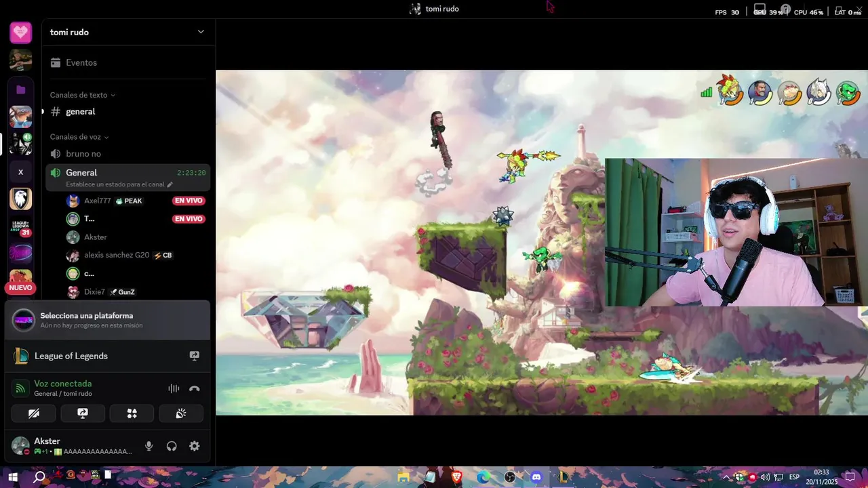Switch to Discord on the taskbar

(x=536, y=477)
